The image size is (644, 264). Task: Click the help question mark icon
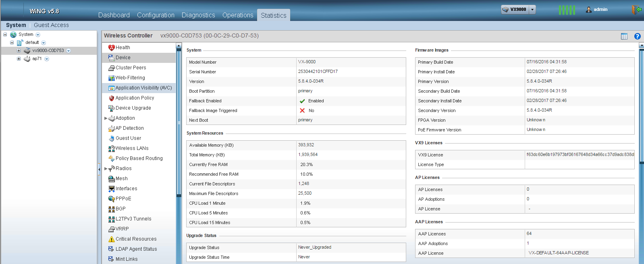[x=637, y=36]
